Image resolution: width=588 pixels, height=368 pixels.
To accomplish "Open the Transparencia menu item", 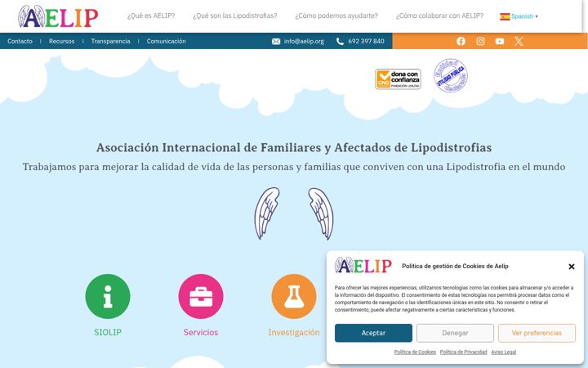I will (110, 42).
